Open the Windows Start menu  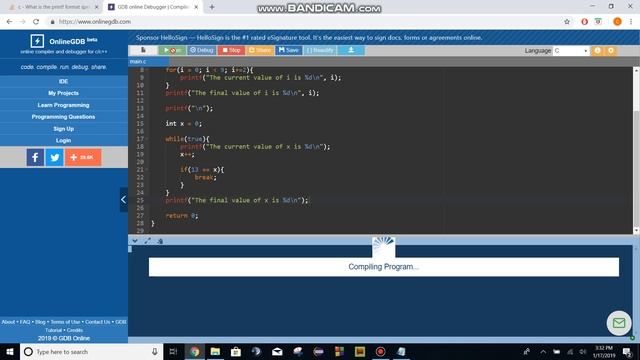[x=10, y=351]
